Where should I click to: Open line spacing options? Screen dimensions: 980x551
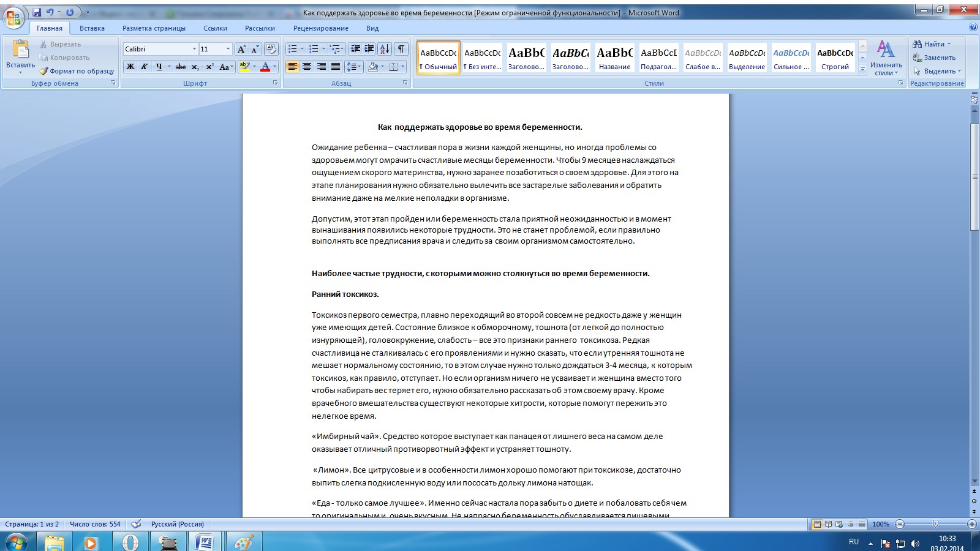pyautogui.click(x=353, y=67)
